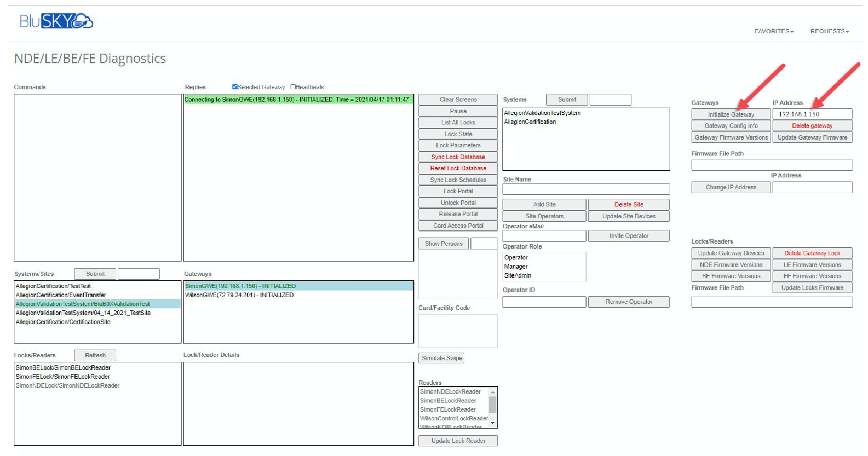868x456 pixels.
Task: Focus the Site Name text field
Action: (585, 189)
